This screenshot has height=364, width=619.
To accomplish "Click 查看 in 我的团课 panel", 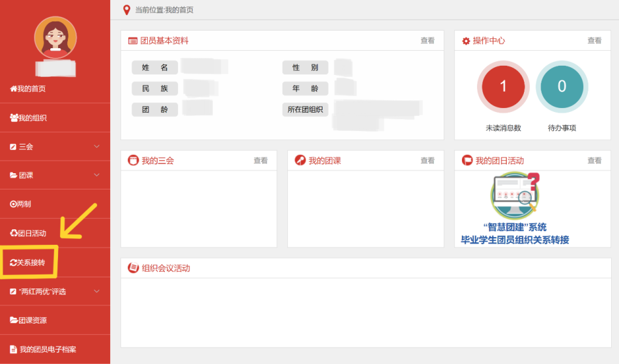I will [x=427, y=160].
